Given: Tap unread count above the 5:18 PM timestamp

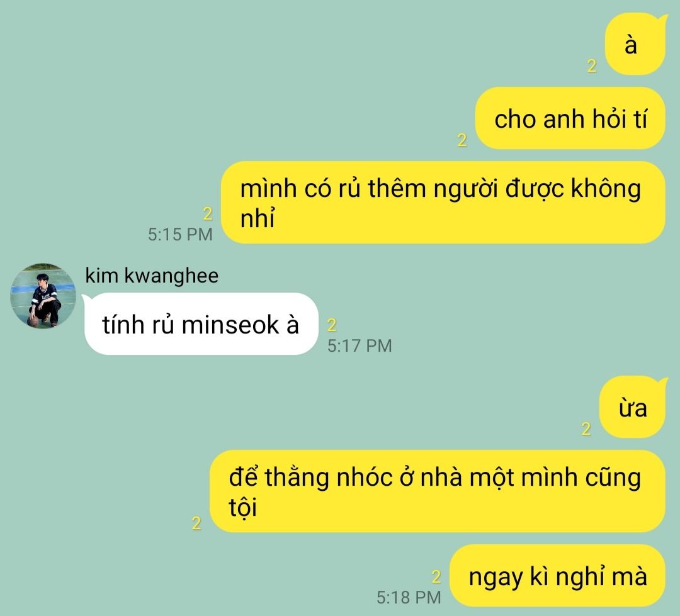Looking at the screenshot, I should 436,576.
